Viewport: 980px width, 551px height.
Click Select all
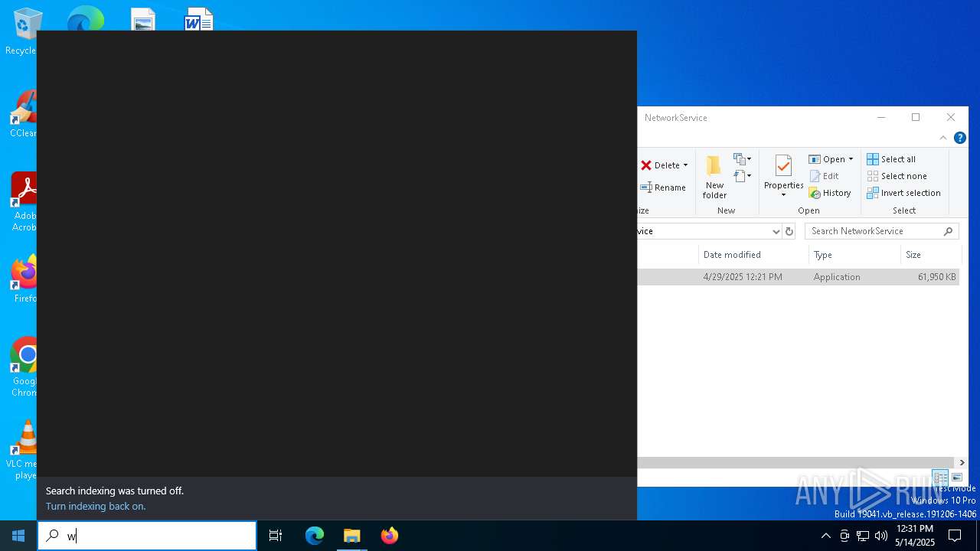pos(891,159)
